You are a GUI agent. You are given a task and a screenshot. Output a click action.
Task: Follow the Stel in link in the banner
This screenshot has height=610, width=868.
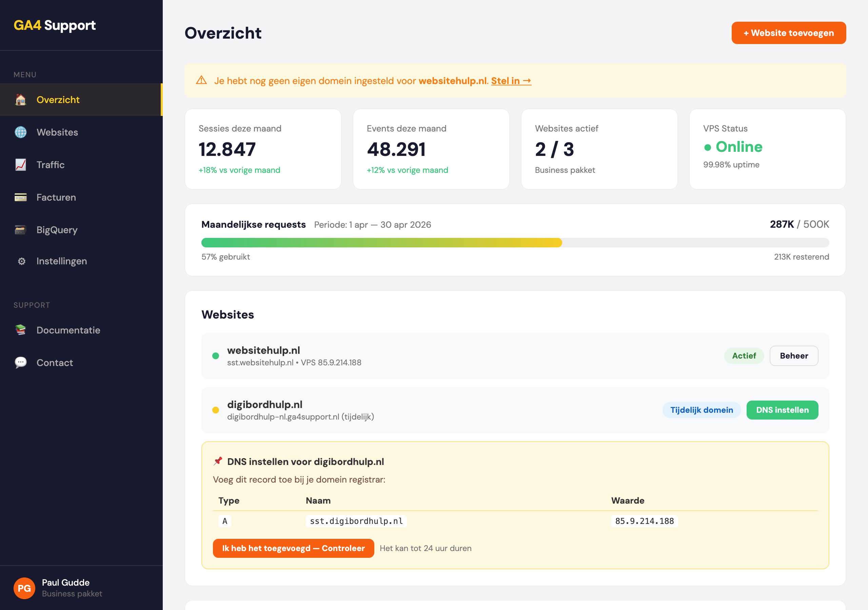(x=511, y=81)
